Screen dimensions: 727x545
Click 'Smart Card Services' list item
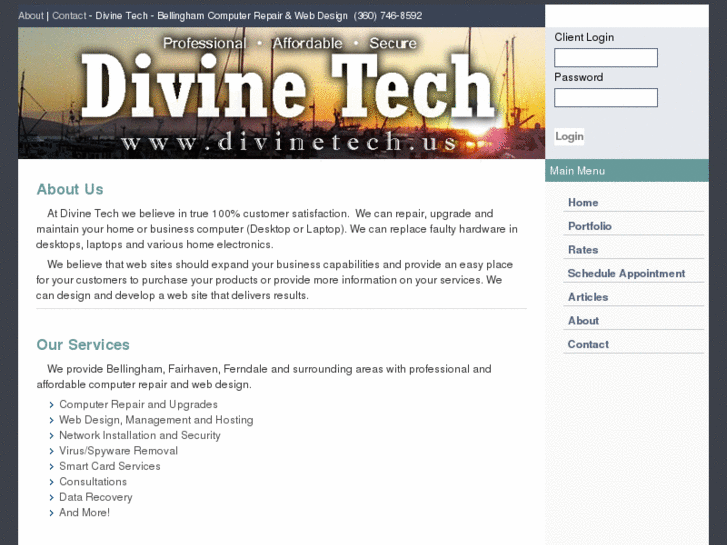(x=109, y=466)
